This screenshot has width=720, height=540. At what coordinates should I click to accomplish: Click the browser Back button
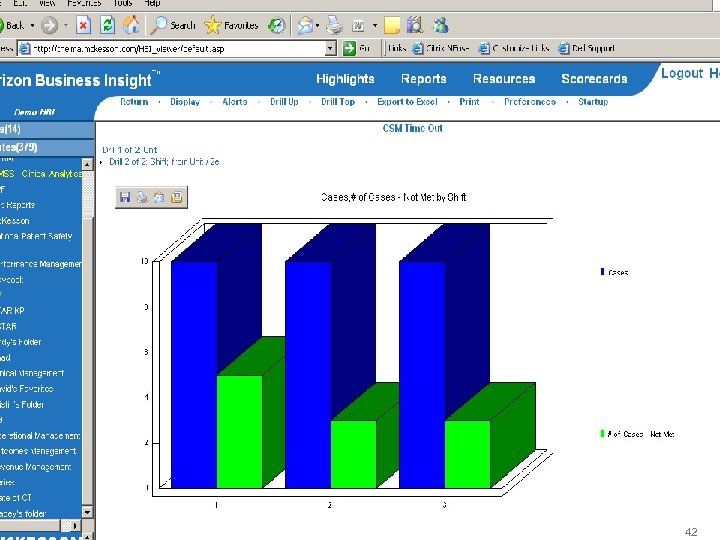13,25
